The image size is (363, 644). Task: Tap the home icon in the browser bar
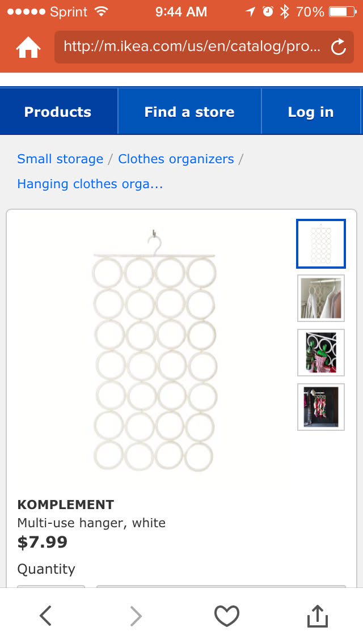[28, 47]
